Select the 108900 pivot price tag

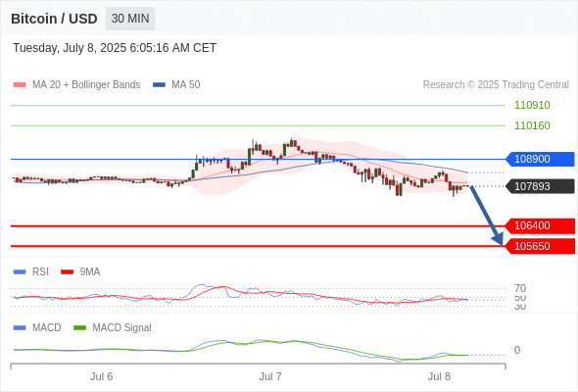540,159
